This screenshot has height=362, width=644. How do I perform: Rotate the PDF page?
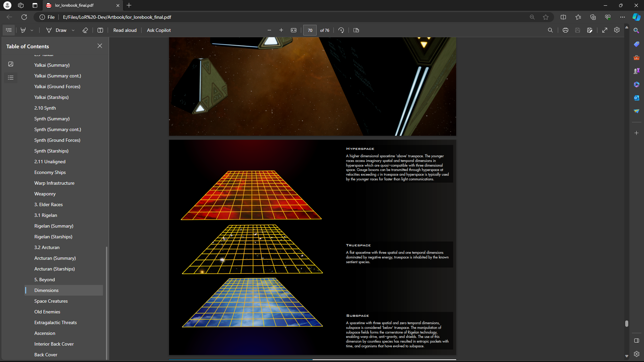341,30
